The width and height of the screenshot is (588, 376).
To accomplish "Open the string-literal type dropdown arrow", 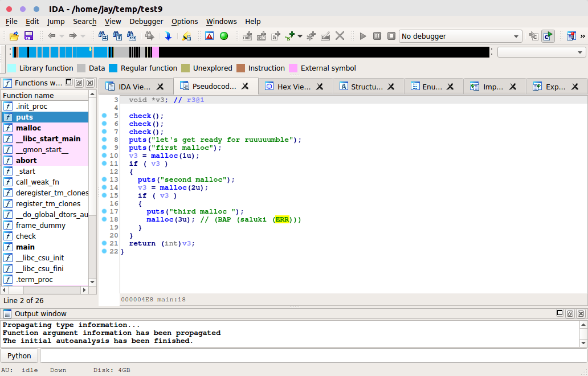I will (x=300, y=36).
